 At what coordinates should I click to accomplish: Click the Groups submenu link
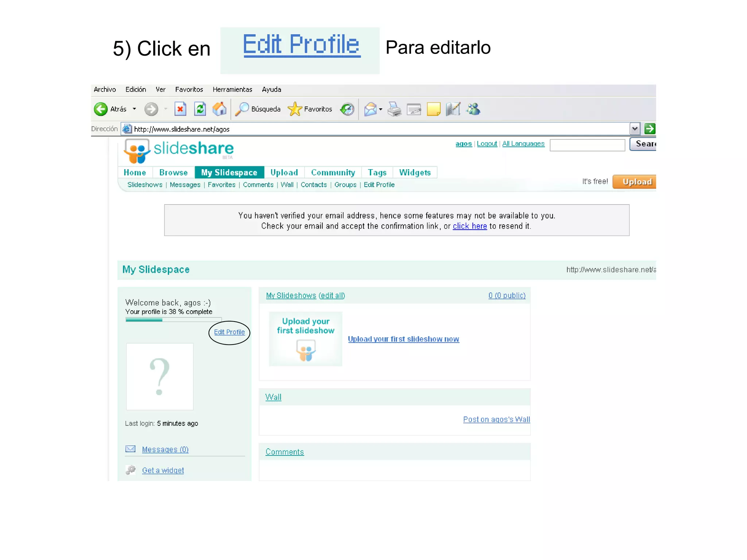tap(345, 185)
